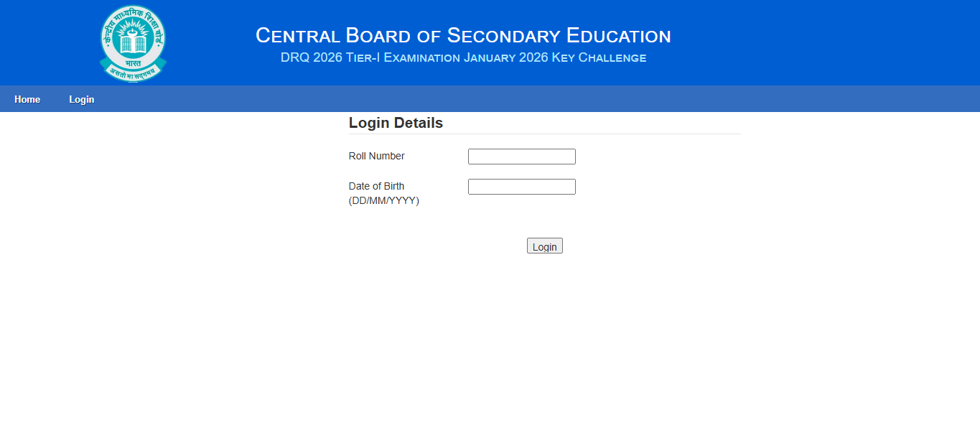
Task: Click the Login Details section heading
Action: [x=396, y=123]
